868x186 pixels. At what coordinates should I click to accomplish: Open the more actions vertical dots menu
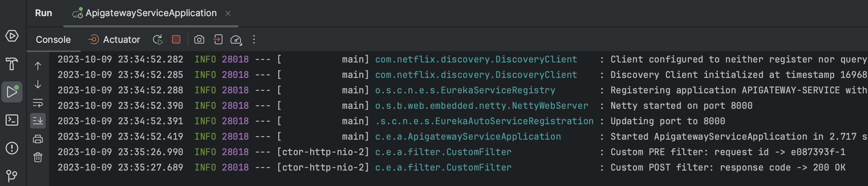point(254,39)
